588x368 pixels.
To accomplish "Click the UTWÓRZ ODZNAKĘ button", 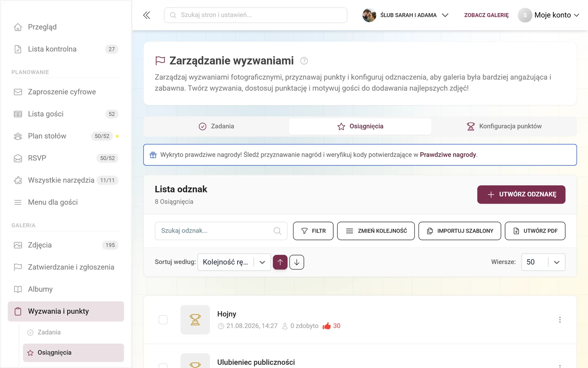I will click(521, 195).
